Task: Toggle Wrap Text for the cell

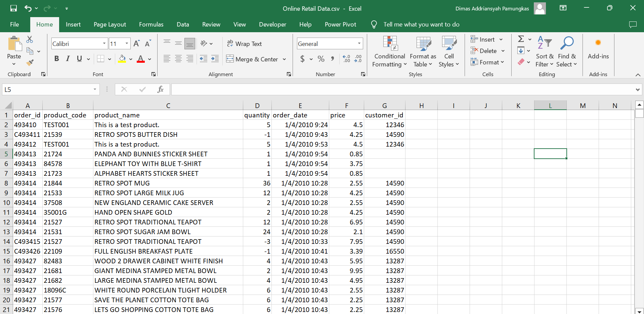Action: [244, 44]
